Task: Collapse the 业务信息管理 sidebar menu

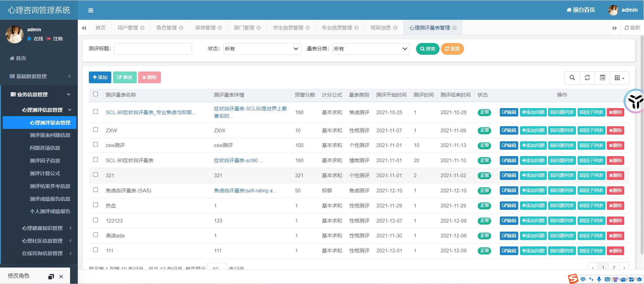Action: 40,94
